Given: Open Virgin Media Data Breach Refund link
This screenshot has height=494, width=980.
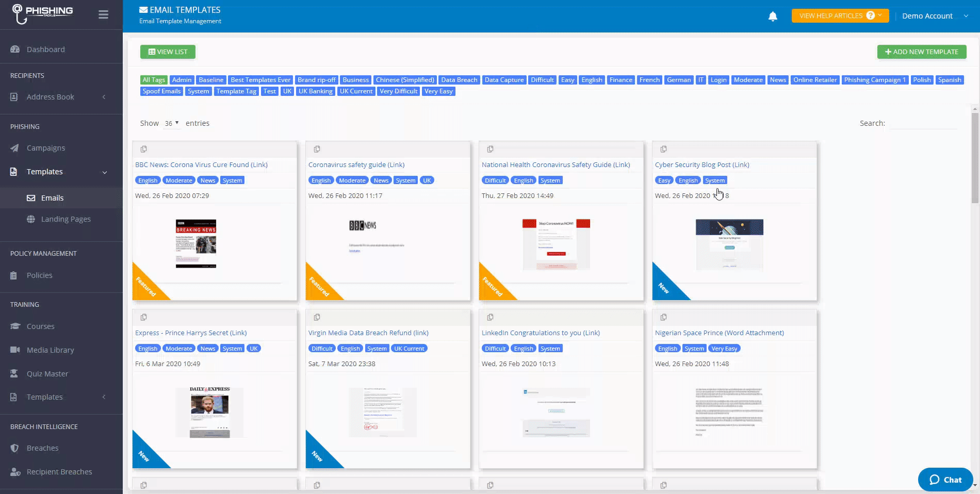Looking at the screenshot, I should click(x=368, y=333).
